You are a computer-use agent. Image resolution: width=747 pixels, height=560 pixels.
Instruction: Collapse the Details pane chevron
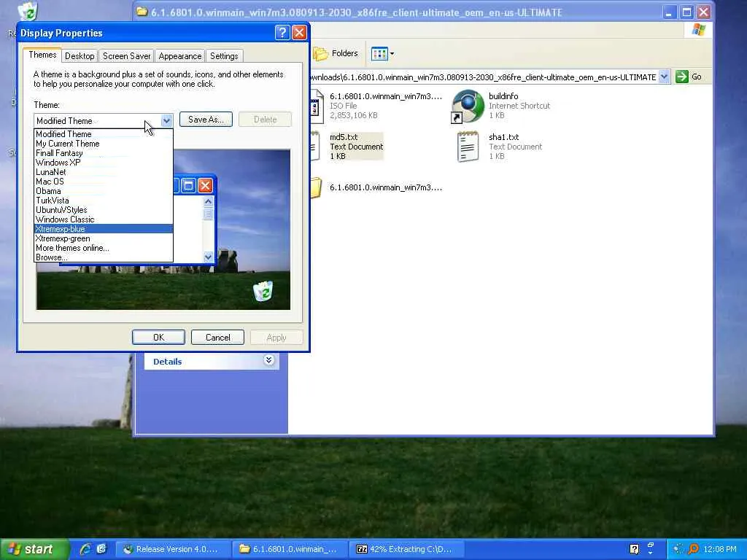coord(268,360)
